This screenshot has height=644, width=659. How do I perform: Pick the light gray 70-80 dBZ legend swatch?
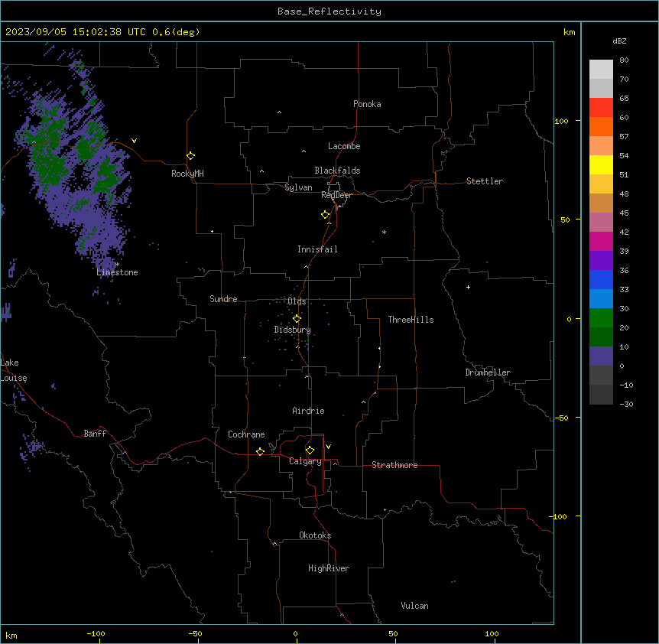[x=601, y=69]
